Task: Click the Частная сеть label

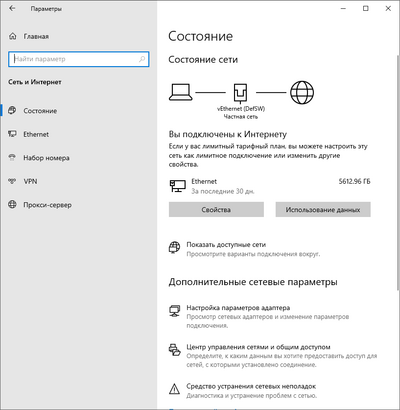Action: [241, 117]
